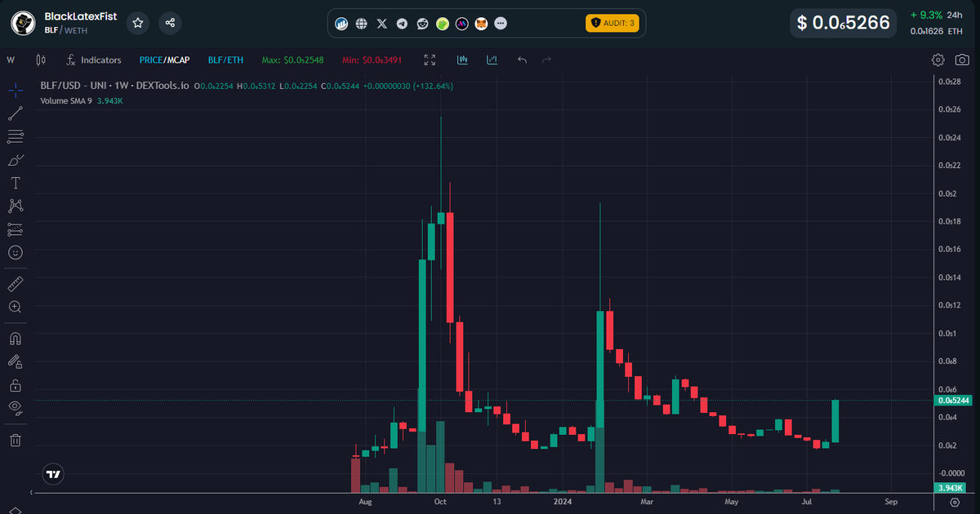Select the text annotation tool
The image size is (980, 514).
(x=15, y=183)
